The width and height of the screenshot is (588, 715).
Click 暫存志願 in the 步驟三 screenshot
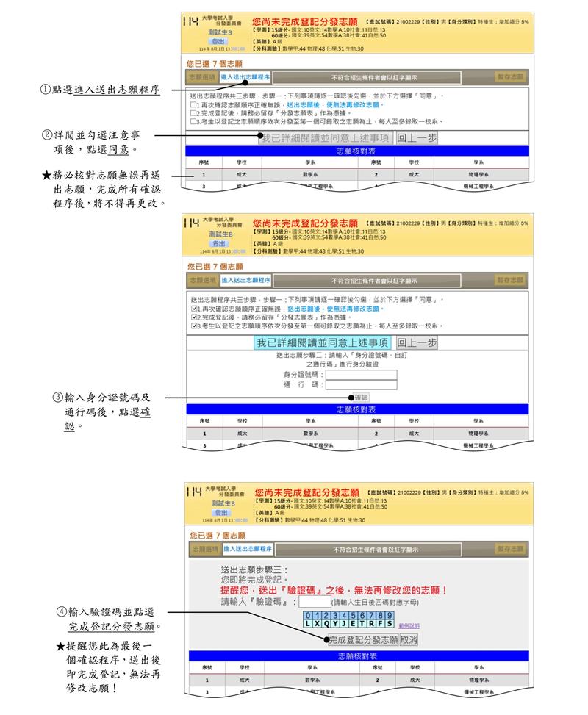[511, 549]
